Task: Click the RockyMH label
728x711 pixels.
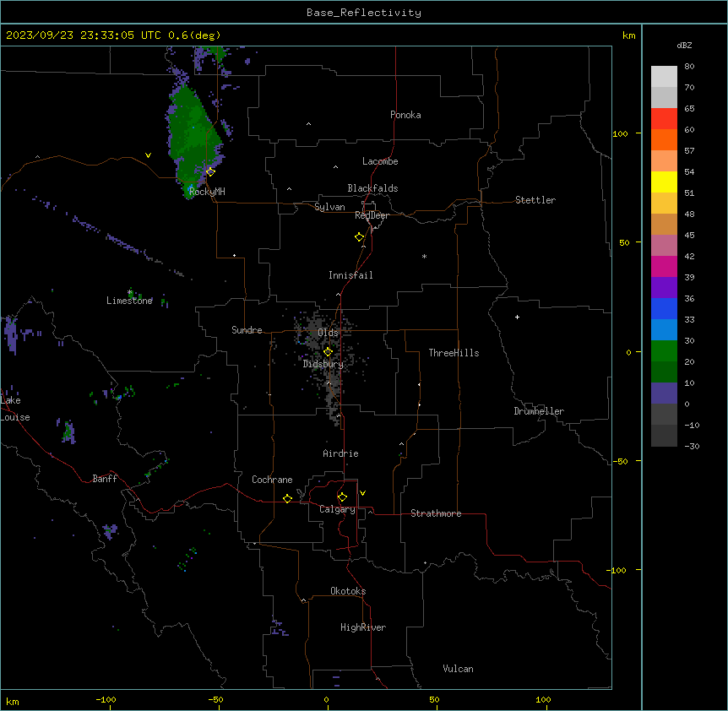Action: (207, 192)
